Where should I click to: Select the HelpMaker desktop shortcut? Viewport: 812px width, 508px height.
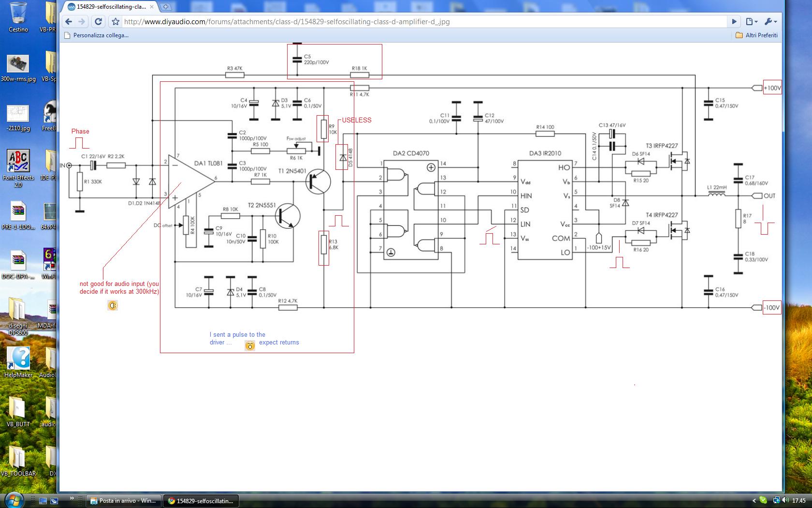(18, 363)
